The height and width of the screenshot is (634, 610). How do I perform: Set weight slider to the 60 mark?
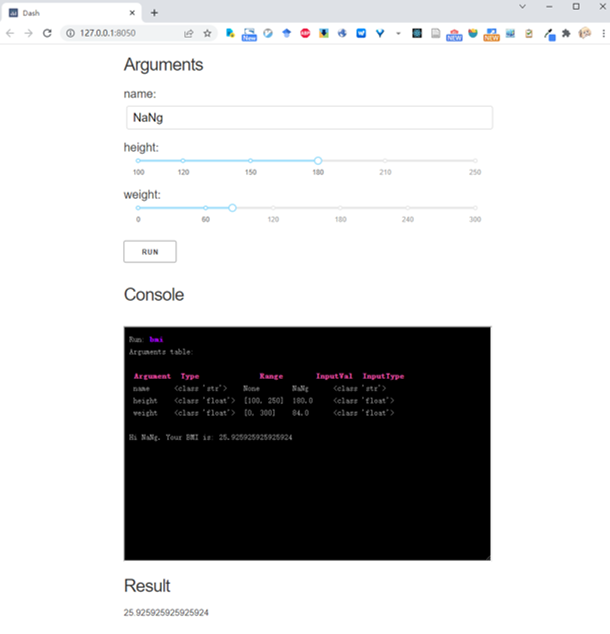pyautogui.click(x=206, y=208)
